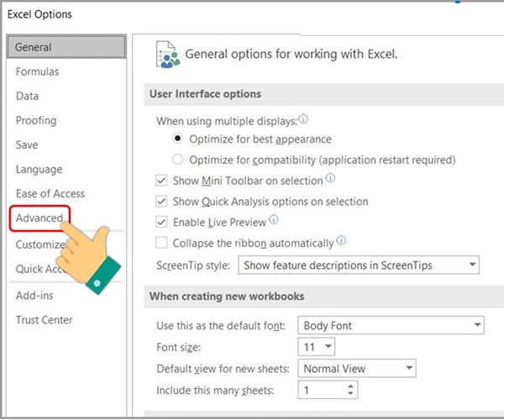Open the Trust Center category

(x=45, y=320)
